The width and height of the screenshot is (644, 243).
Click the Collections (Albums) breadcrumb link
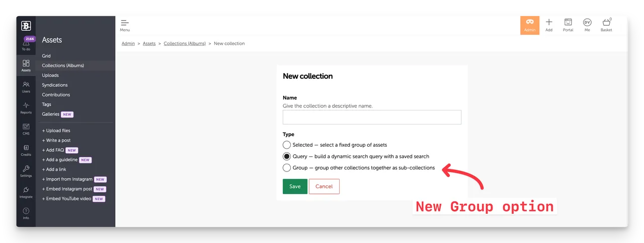(x=185, y=43)
